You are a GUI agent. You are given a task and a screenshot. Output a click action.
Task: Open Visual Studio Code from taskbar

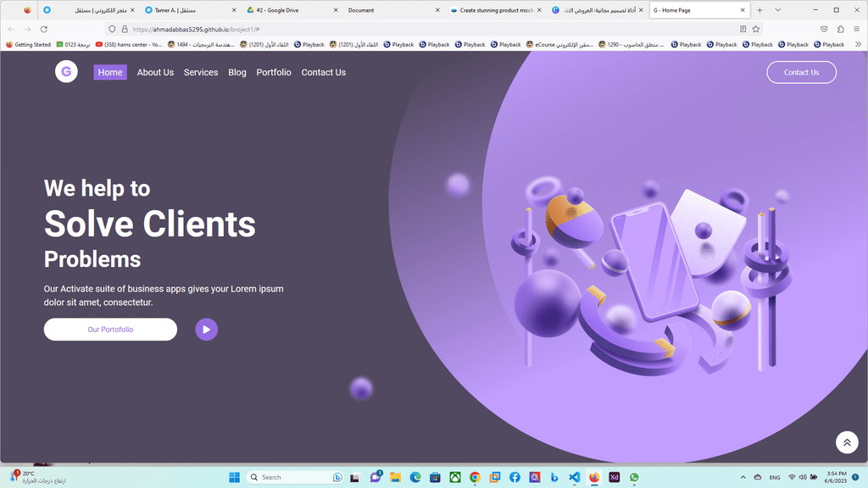[575, 477]
